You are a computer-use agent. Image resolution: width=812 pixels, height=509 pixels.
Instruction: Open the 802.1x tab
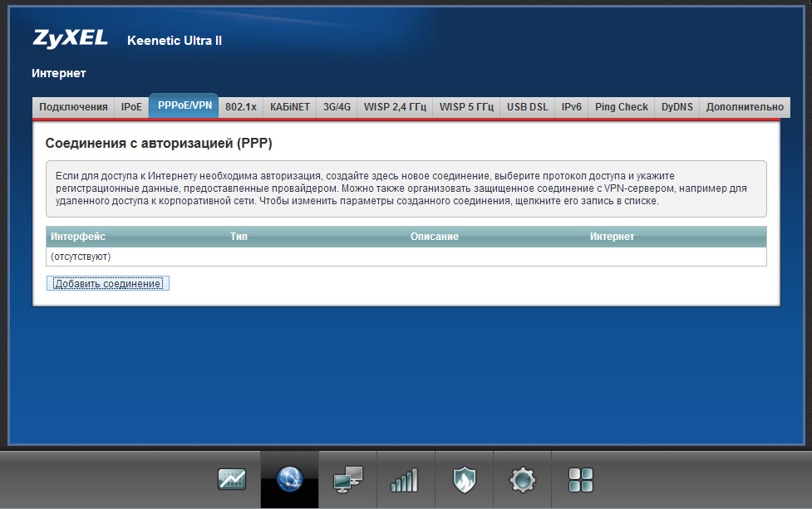point(241,107)
